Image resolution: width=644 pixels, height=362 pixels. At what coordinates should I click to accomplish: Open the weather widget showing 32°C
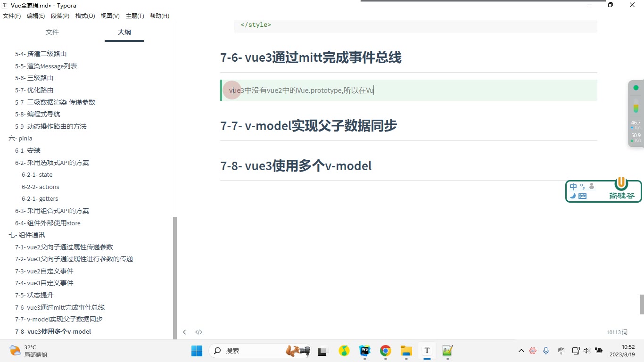pos(28,351)
